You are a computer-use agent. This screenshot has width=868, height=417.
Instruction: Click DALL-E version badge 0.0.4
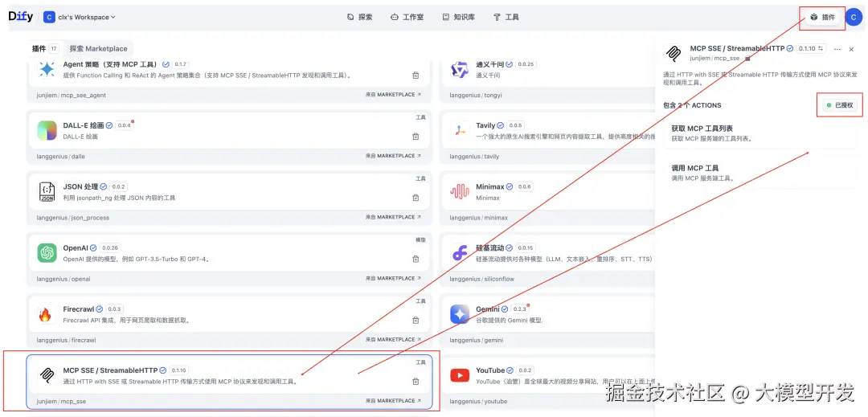coord(125,125)
